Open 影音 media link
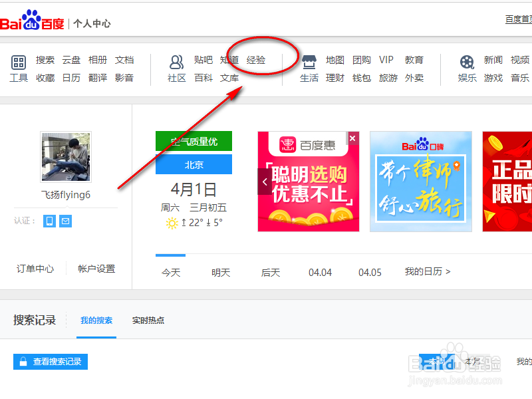The height and width of the screenshot is (399, 532). coord(124,78)
